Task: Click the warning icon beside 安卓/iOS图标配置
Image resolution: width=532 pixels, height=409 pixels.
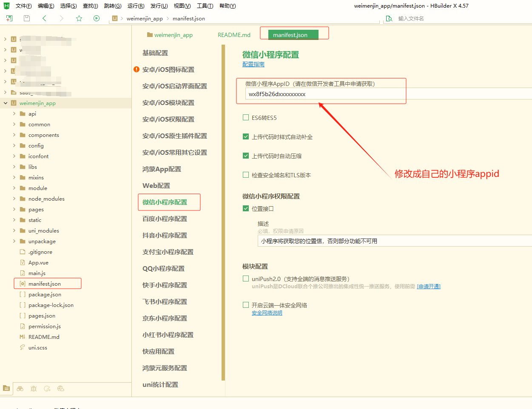Action: tap(137, 69)
